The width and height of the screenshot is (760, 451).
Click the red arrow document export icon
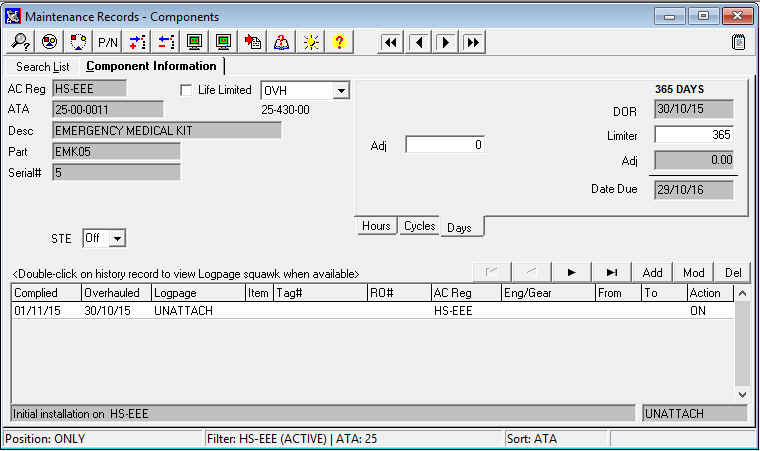click(253, 42)
